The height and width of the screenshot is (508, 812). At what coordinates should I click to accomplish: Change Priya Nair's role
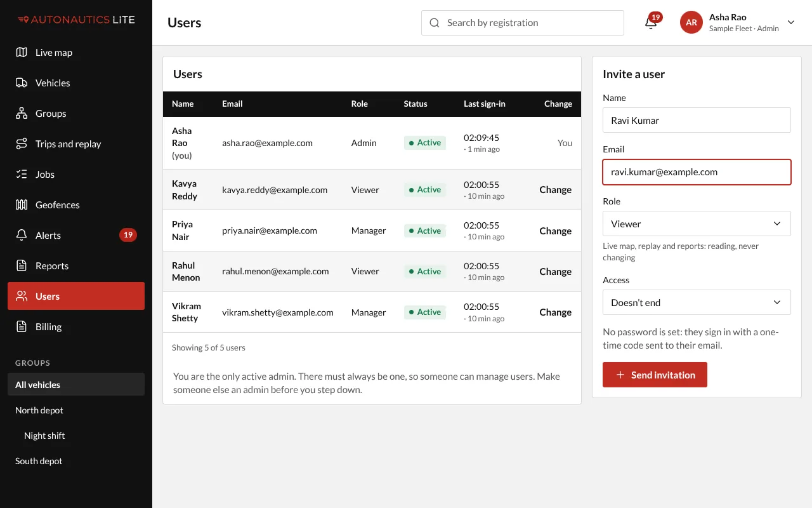[556, 231]
